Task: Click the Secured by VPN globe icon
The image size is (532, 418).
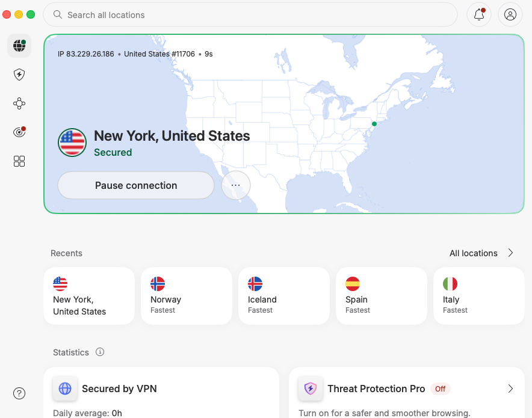Action: [x=65, y=389]
